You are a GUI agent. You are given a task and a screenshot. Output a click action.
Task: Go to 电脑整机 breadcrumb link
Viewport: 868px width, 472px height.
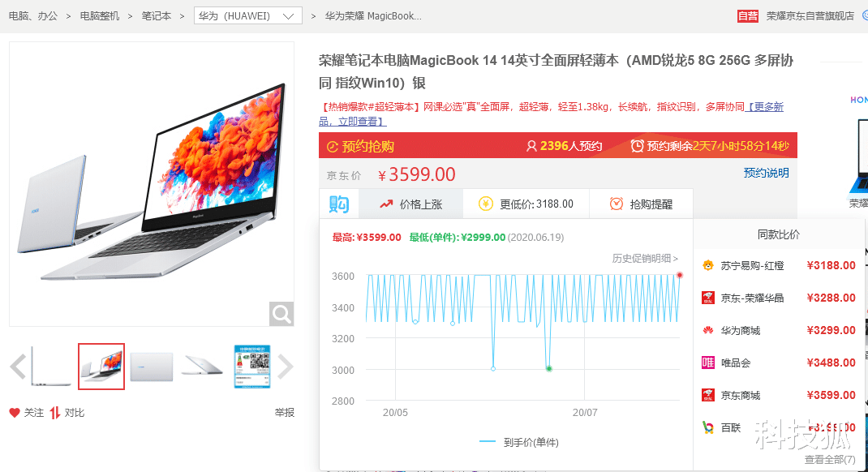pos(100,16)
